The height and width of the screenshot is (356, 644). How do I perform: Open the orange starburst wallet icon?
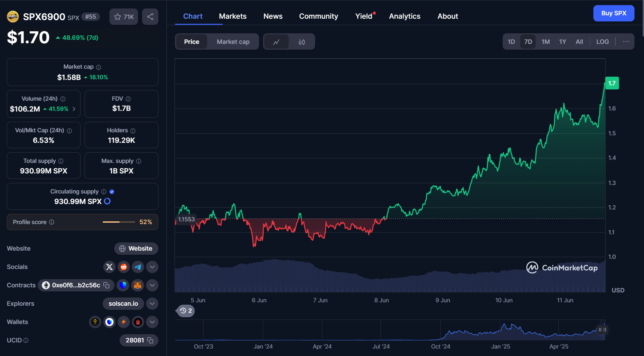coord(124,322)
